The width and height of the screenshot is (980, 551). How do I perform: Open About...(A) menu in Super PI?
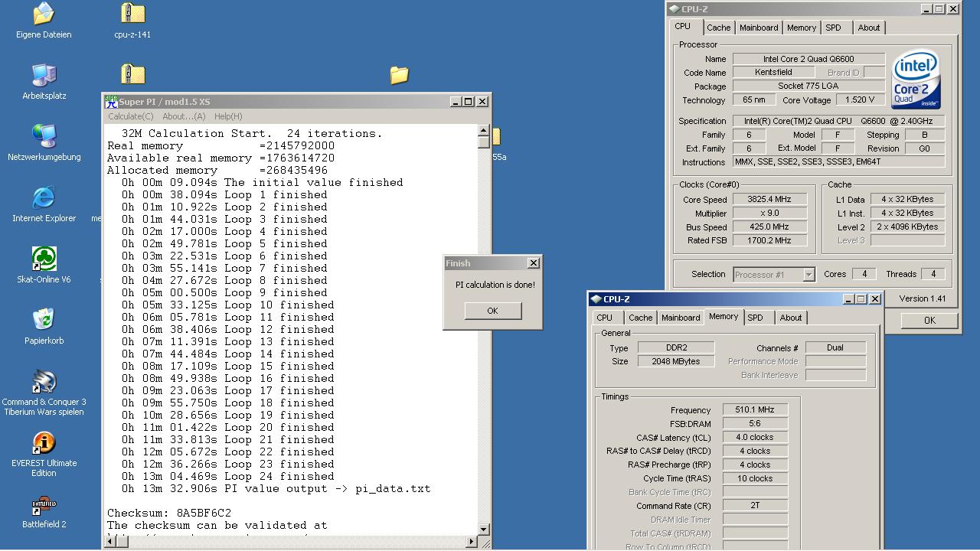click(x=184, y=116)
